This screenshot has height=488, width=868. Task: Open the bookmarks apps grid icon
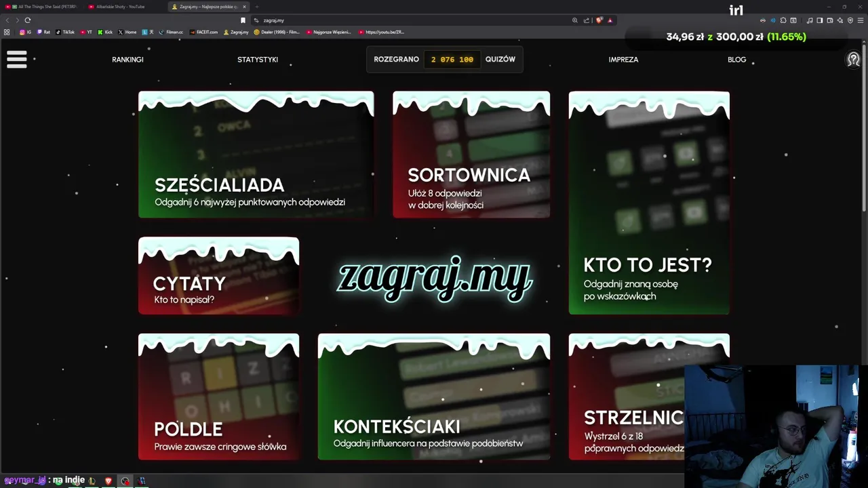pos(7,32)
